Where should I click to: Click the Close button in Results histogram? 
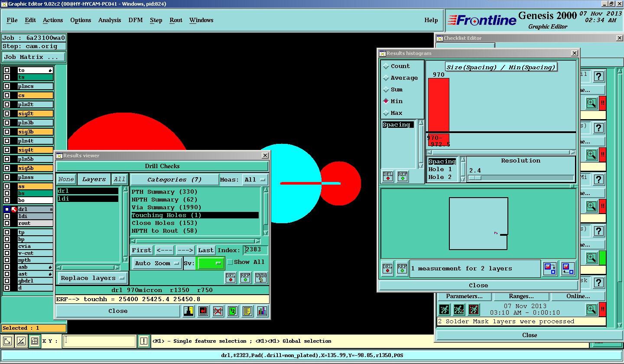tap(478, 286)
